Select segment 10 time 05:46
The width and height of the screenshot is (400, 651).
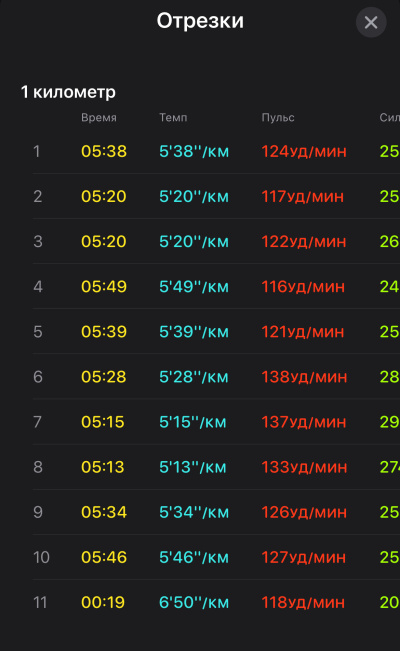[x=104, y=557]
